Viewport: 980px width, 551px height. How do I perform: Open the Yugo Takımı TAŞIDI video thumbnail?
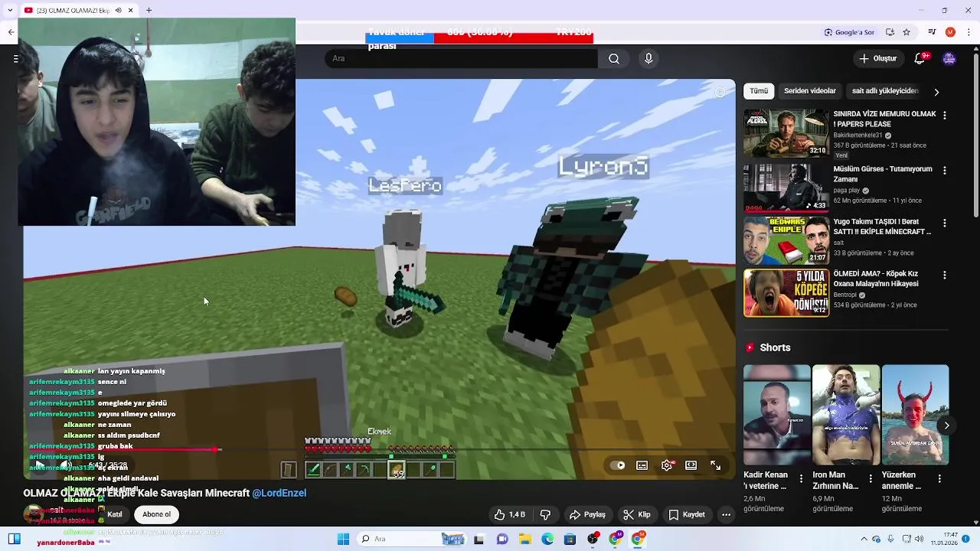point(786,240)
